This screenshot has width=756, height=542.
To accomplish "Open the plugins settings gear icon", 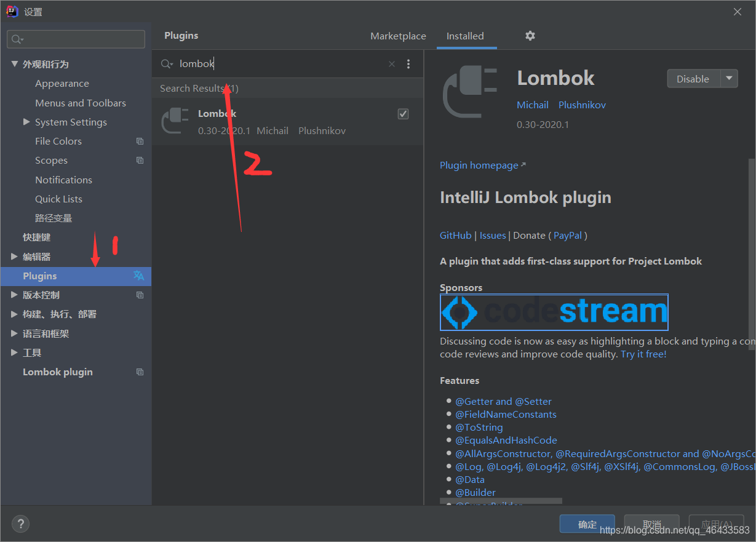I will click(530, 36).
